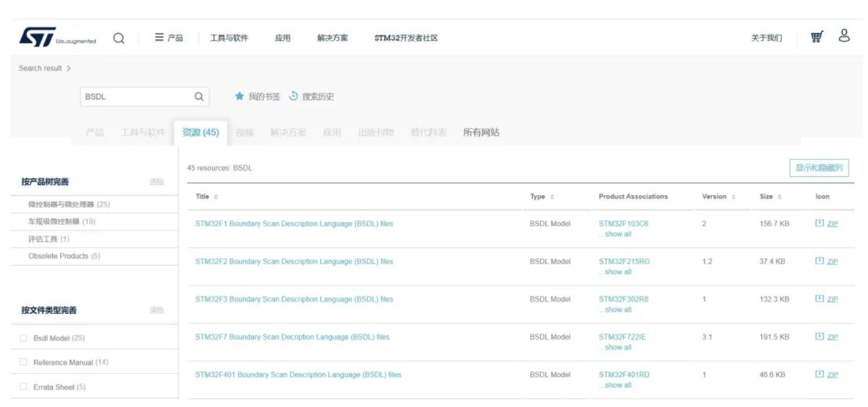Click the search history clock icon
The height and width of the screenshot is (407, 868).
click(x=293, y=96)
